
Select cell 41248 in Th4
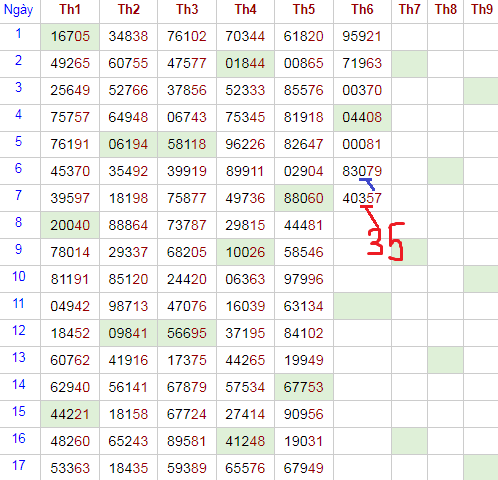[245, 441]
